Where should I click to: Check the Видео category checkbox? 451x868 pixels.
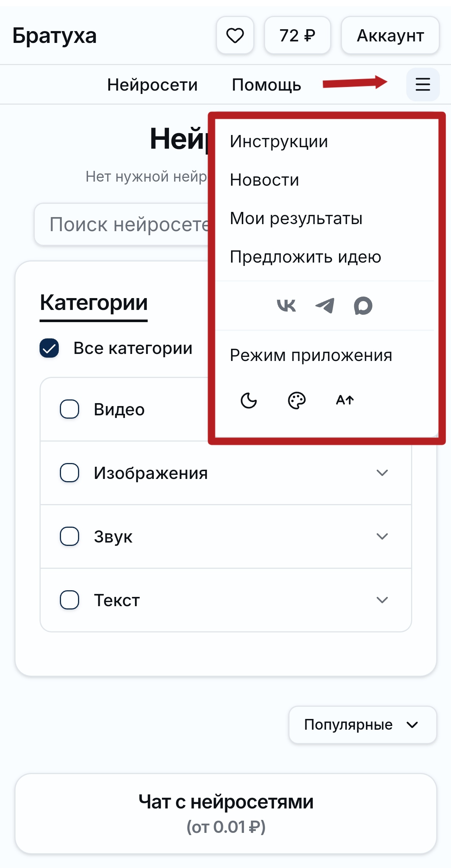pyautogui.click(x=69, y=409)
